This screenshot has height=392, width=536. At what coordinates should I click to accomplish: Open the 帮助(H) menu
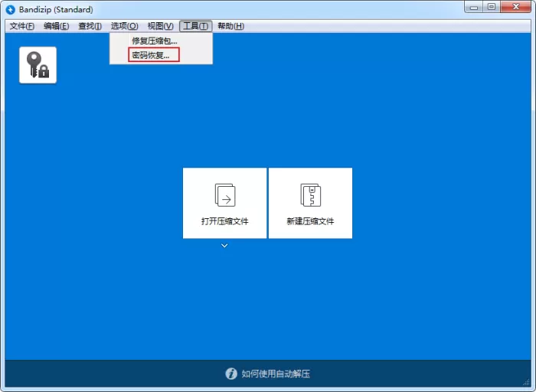[230, 26]
